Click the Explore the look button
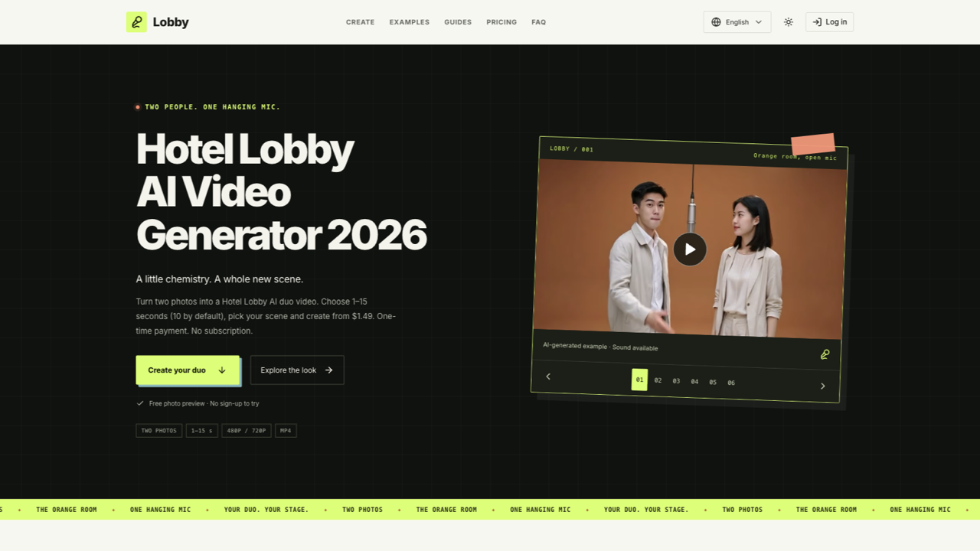Viewport: 980px width, 551px height. point(297,370)
